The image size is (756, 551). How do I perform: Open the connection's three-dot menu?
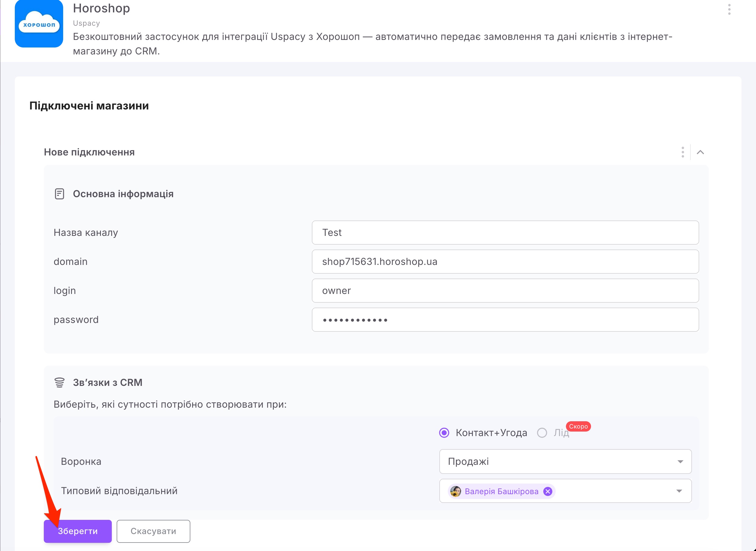[x=683, y=152]
